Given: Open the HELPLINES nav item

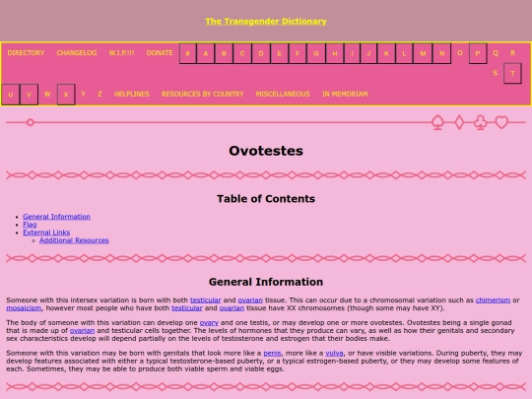Looking at the screenshot, I should pyautogui.click(x=132, y=94).
